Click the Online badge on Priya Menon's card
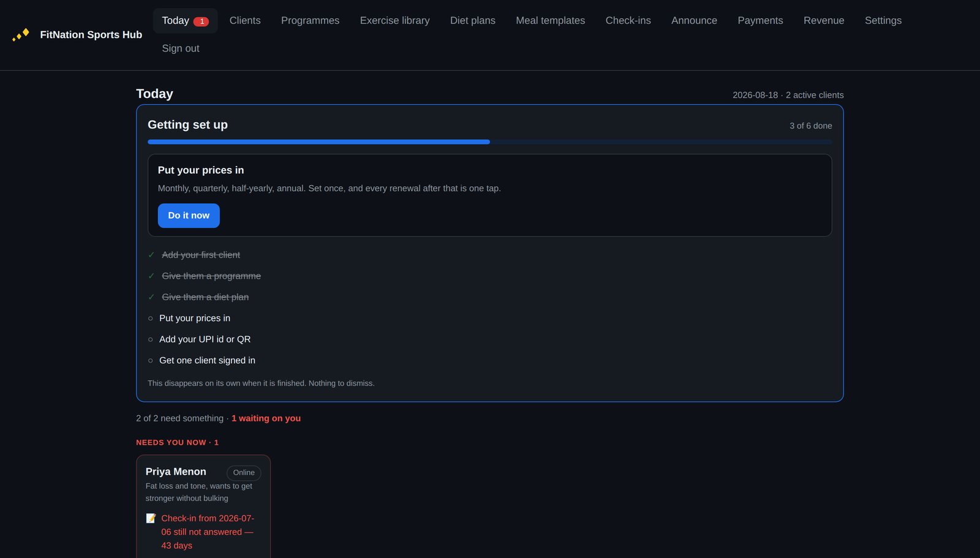The image size is (980, 558). [x=244, y=473]
